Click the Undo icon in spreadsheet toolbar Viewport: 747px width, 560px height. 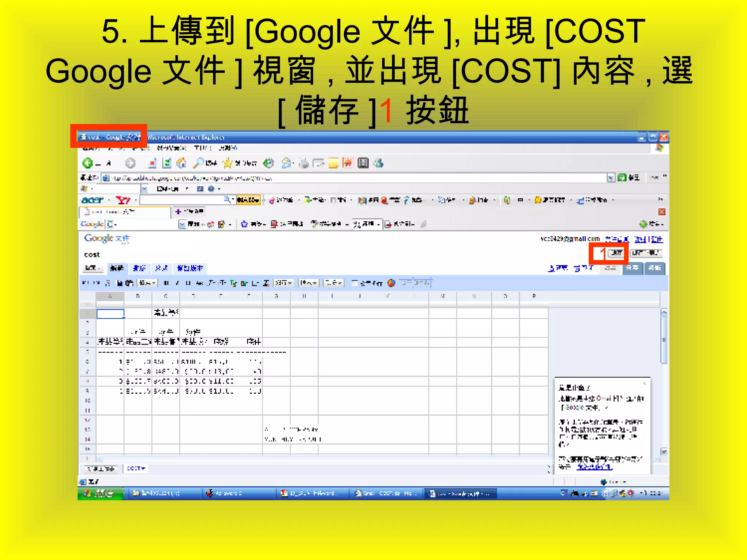pyautogui.click(x=85, y=283)
